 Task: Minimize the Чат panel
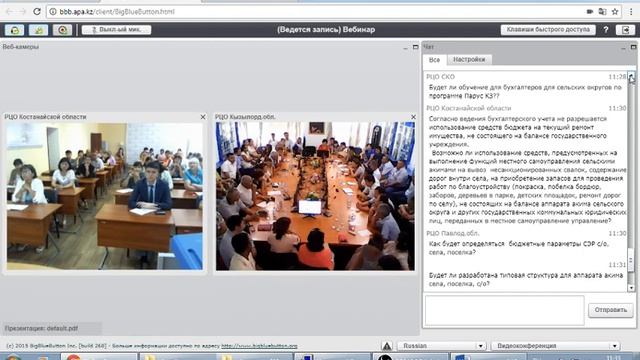623,48
